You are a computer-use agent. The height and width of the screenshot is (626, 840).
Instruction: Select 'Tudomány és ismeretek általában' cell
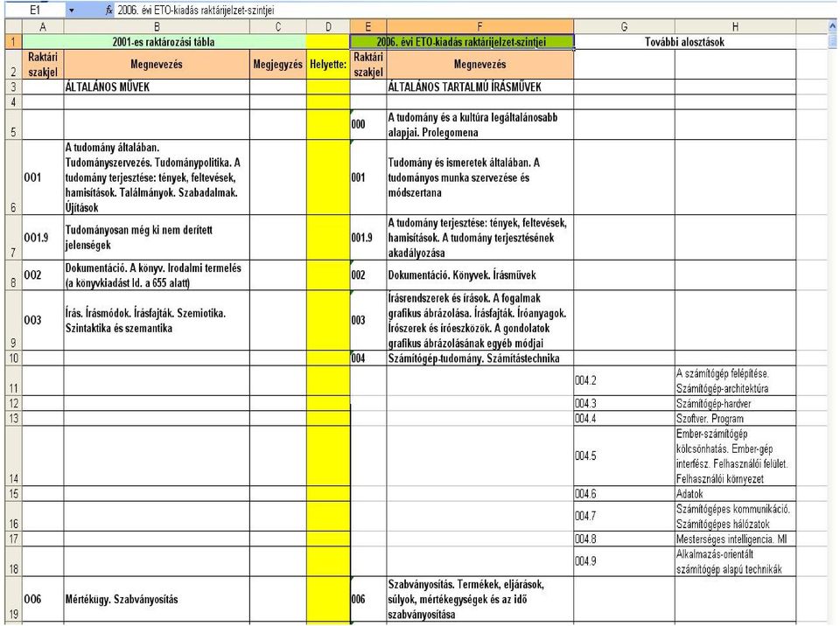(480, 177)
